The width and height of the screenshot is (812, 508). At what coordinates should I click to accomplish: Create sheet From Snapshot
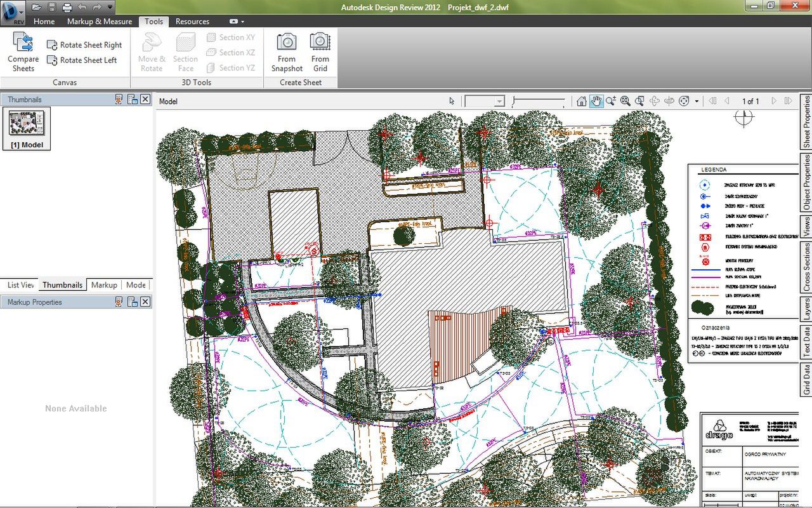[x=287, y=52]
